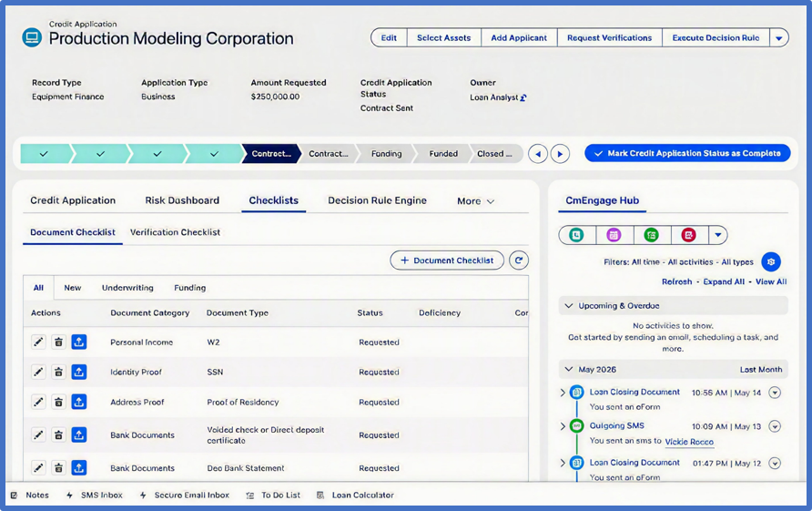Open CmEngage Hub actions dropdown arrow
Image resolution: width=812 pixels, height=511 pixels.
717,235
